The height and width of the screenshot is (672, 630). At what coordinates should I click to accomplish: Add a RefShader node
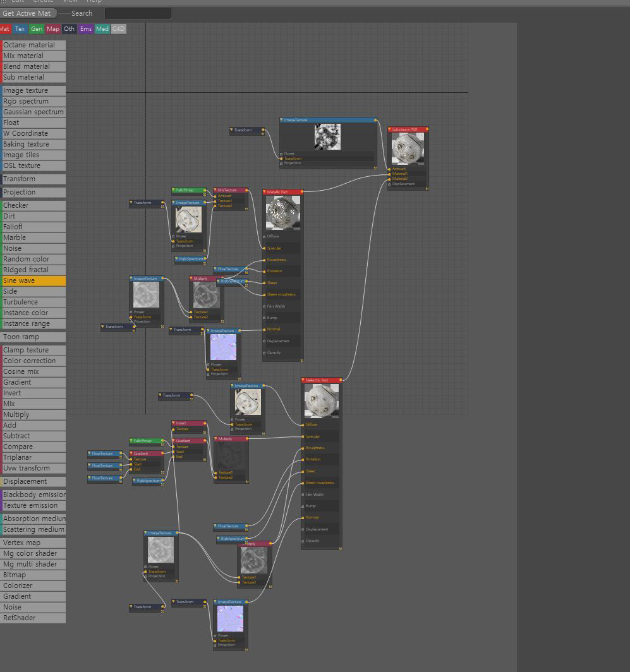tap(33, 618)
